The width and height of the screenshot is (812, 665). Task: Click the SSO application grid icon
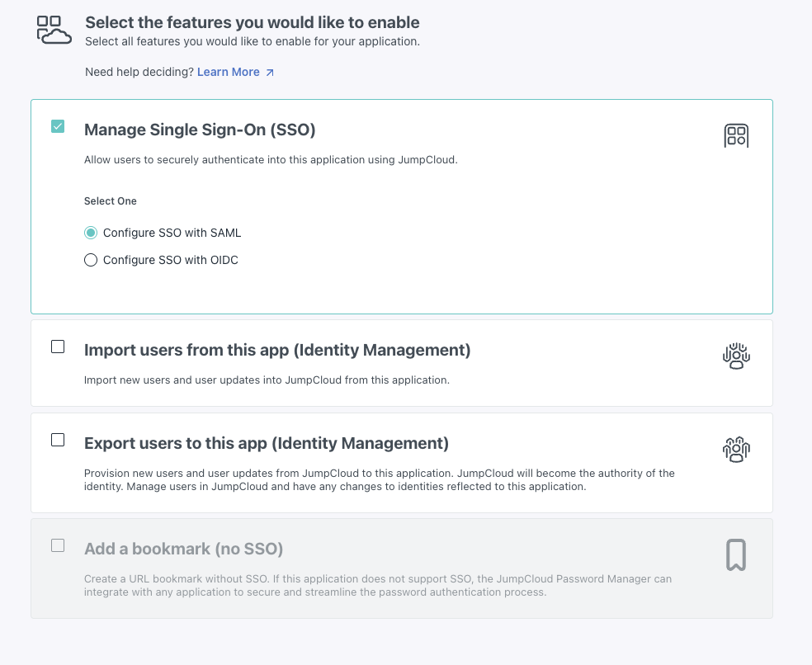coord(735,135)
